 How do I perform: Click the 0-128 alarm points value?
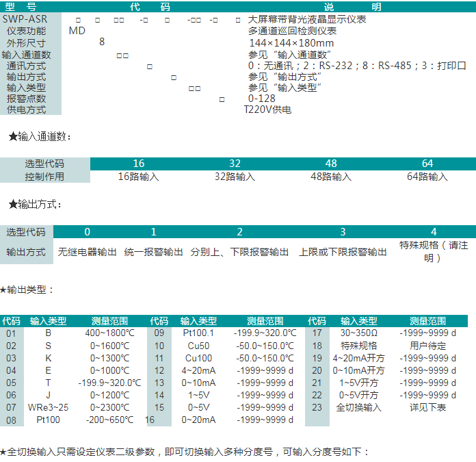[262, 99]
